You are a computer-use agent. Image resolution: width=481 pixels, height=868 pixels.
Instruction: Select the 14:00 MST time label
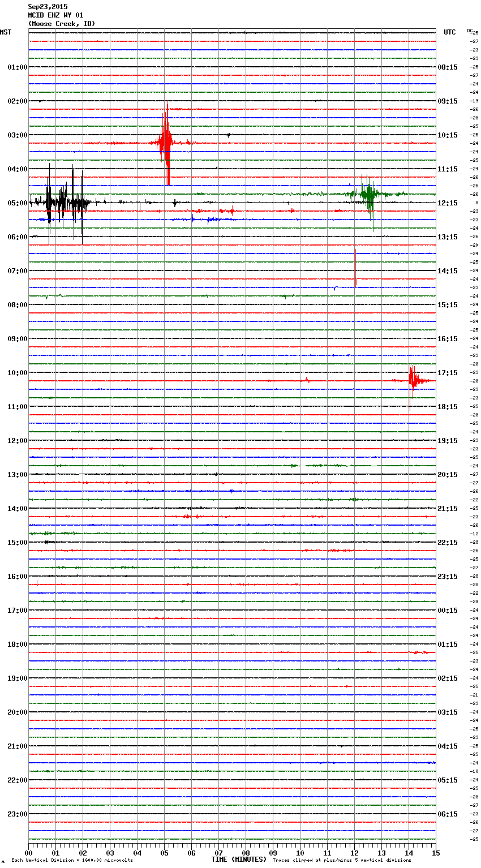pyautogui.click(x=17, y=508)
